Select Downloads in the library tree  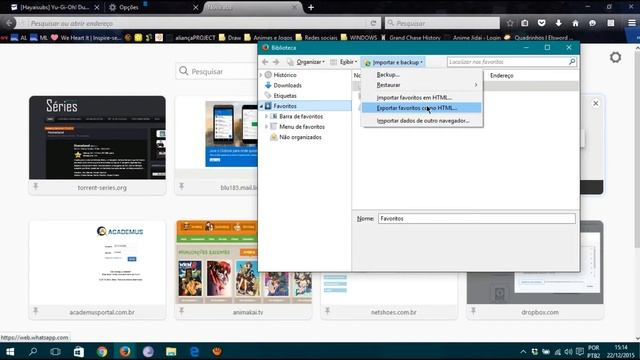[287, 85]
